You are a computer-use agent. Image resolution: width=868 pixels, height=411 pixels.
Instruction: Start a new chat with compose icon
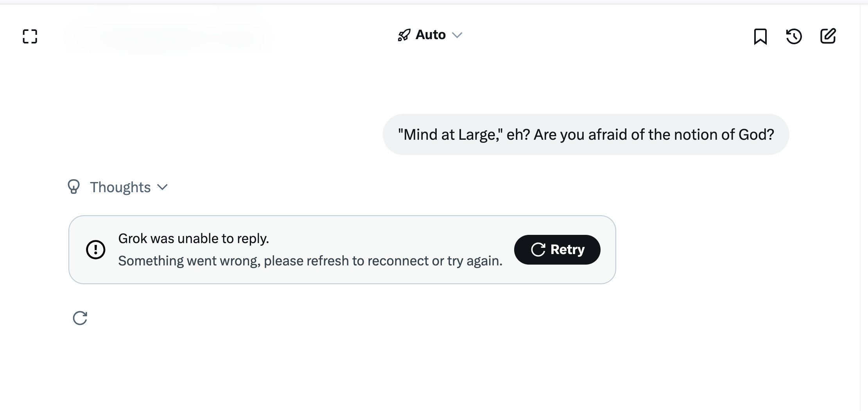tap(828, 36)
